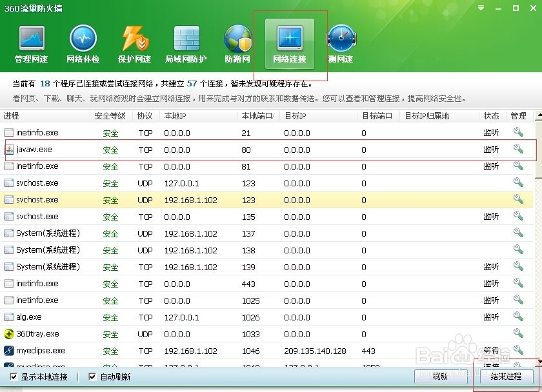
Task: Click the manage wrench for svchost.exe port 135
Action: tap(518, 216)
